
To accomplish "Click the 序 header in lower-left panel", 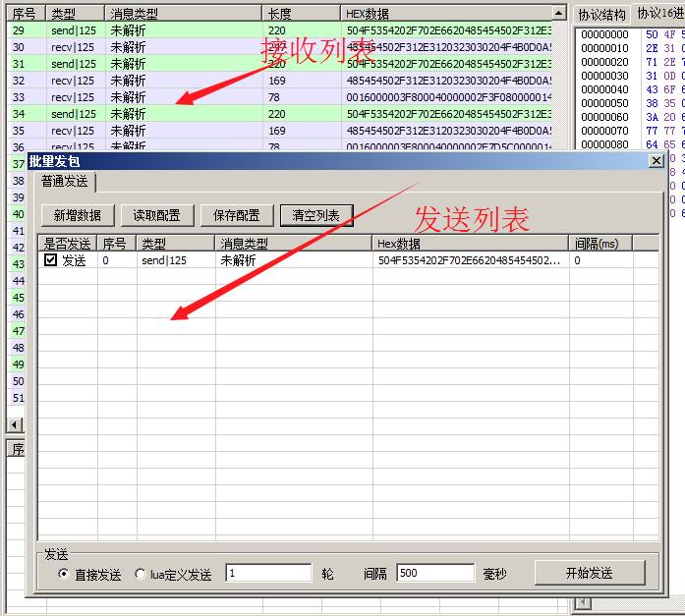I will click(x=18, y=449).
